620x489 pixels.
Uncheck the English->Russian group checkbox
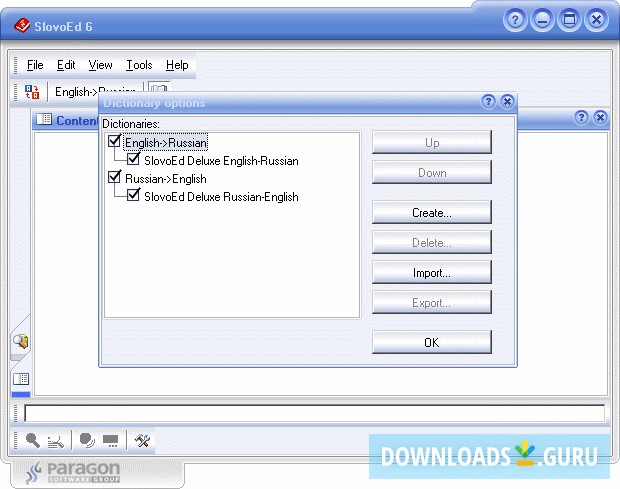click(114, 141)
